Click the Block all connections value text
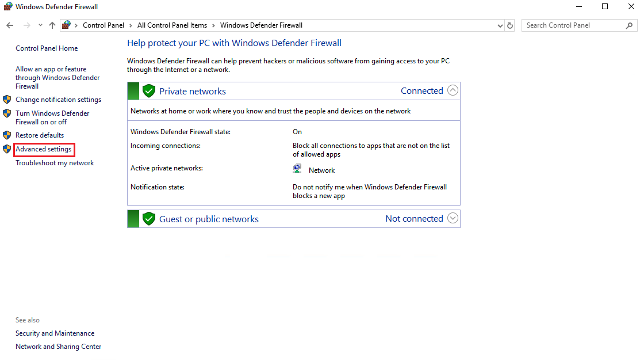The height and width of the screenshot is (361, 644). point(371,150)
